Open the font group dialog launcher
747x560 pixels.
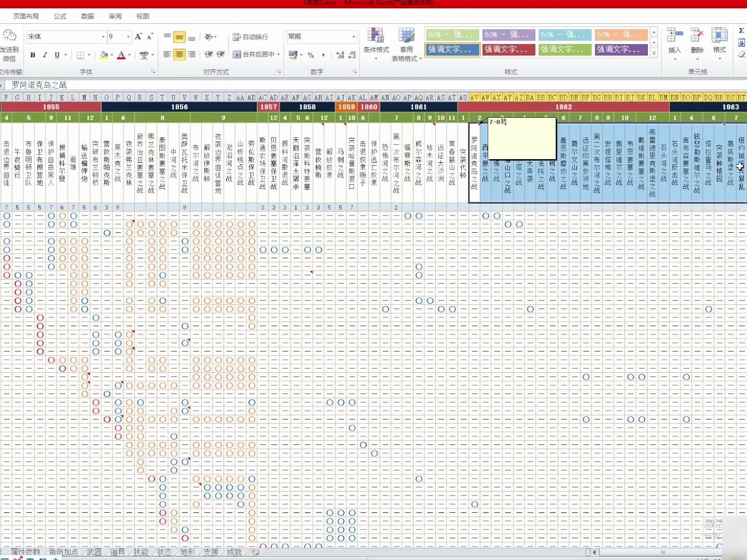click(153, 72)
